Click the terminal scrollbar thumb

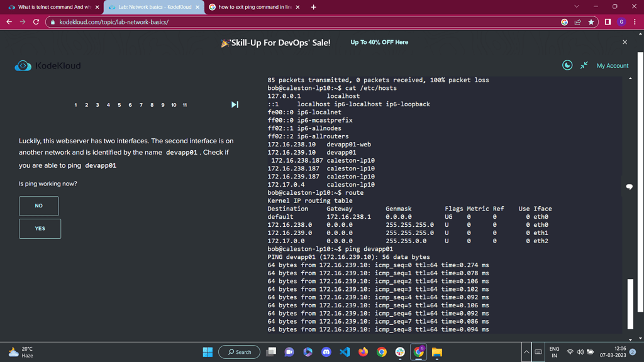pos(631,304)
